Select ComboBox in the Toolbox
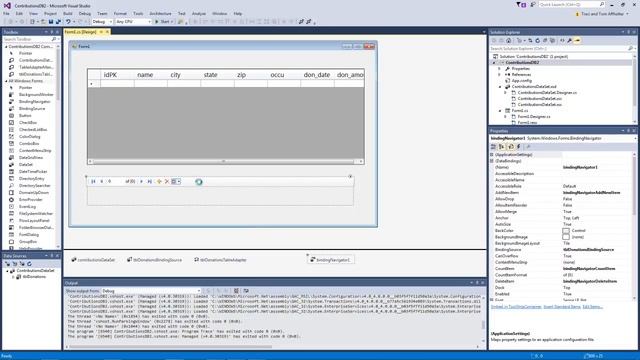 [29, 144]
